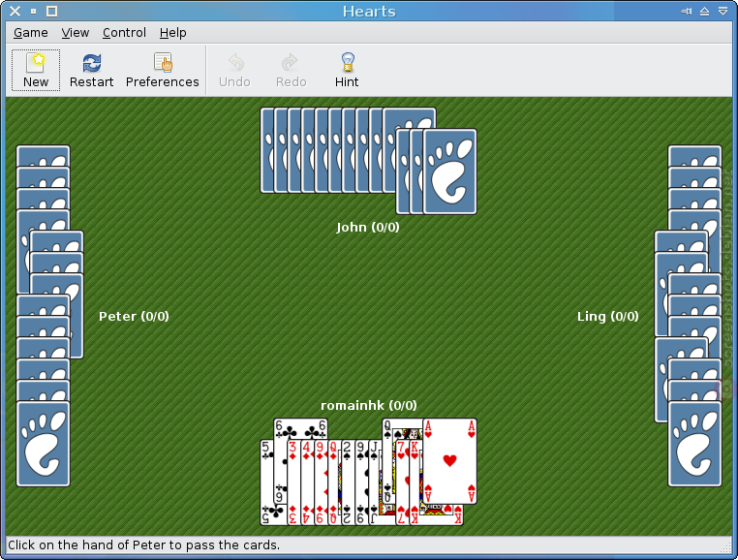Select the queen of diamonds card

pyautogui.click(x=334, y=482)
